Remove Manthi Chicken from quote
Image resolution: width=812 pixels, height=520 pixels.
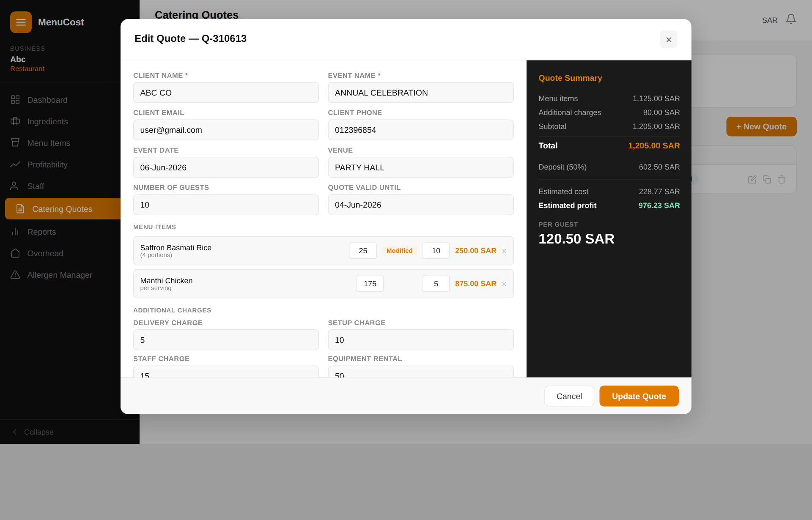(504, 284)
